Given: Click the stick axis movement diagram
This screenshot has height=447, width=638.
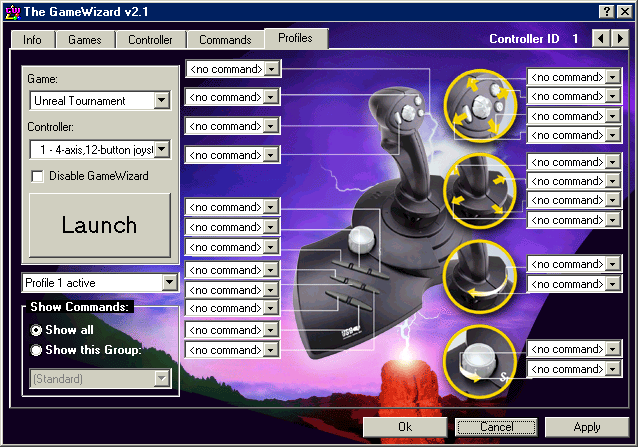Looking at the screenshot, I should 480,190.
